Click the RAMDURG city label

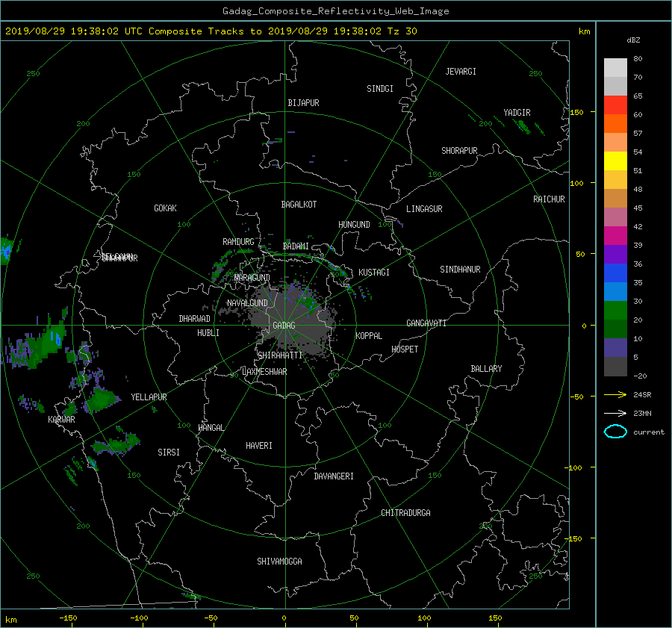pos(238,242)
